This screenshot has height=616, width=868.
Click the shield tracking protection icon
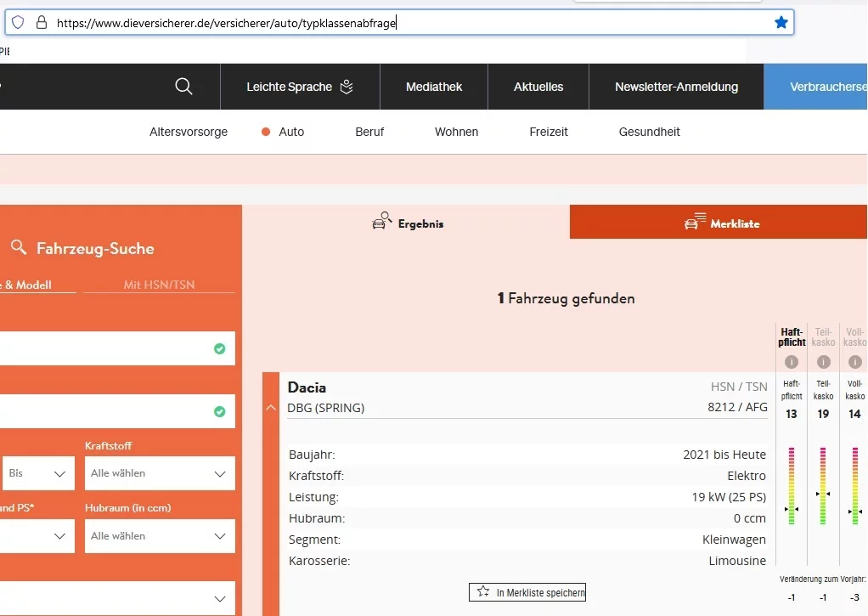point(18,22)
